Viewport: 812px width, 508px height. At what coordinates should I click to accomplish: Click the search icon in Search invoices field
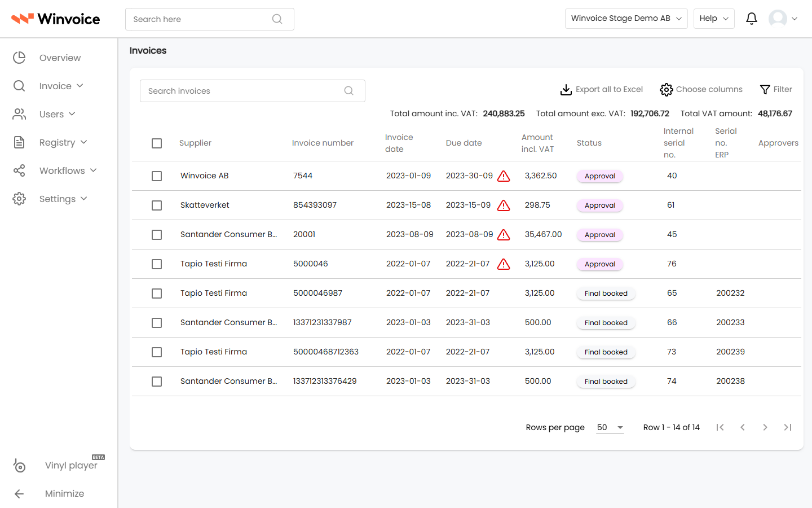[x=349, y=91]
